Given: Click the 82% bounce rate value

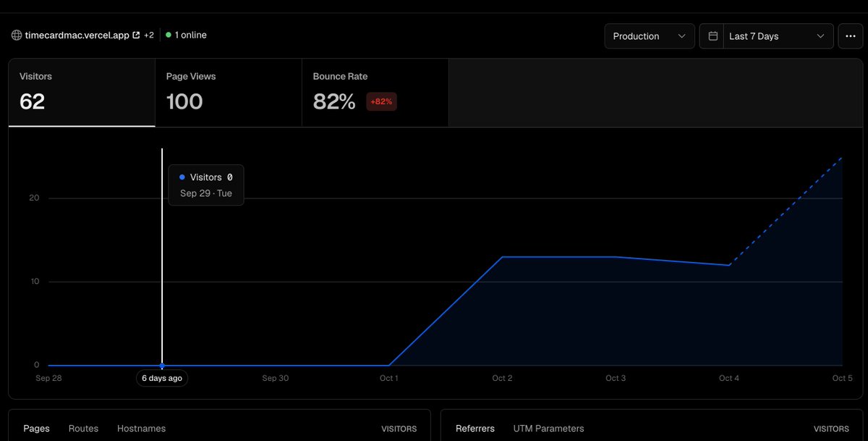Looking at the screenshot, I should [334, 101].
